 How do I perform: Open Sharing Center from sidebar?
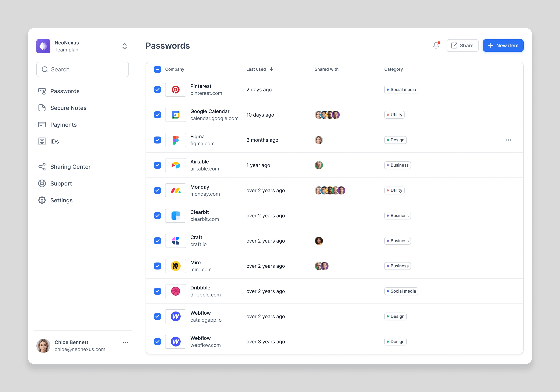pyautogui.click(x=70, y=167)
